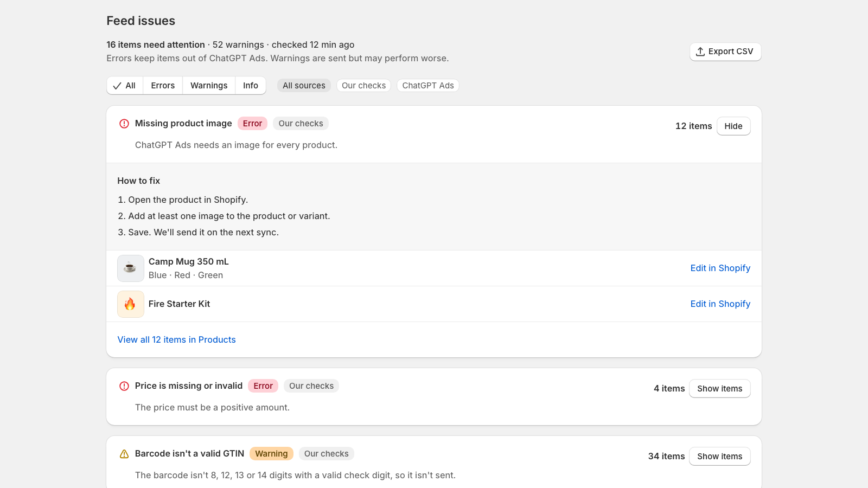The width and height of the screenshot is (868, 488).
Task: Click the Camp Mug 350 mL product name
Action: click(x=189, y=262)
